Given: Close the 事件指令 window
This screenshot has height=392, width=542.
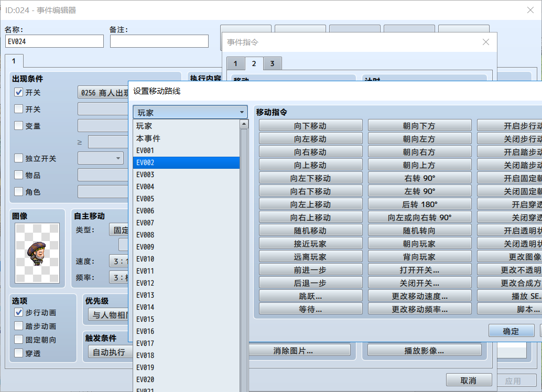Looking at the screenshot, I should pyautogui.click(x=486, y=42).
